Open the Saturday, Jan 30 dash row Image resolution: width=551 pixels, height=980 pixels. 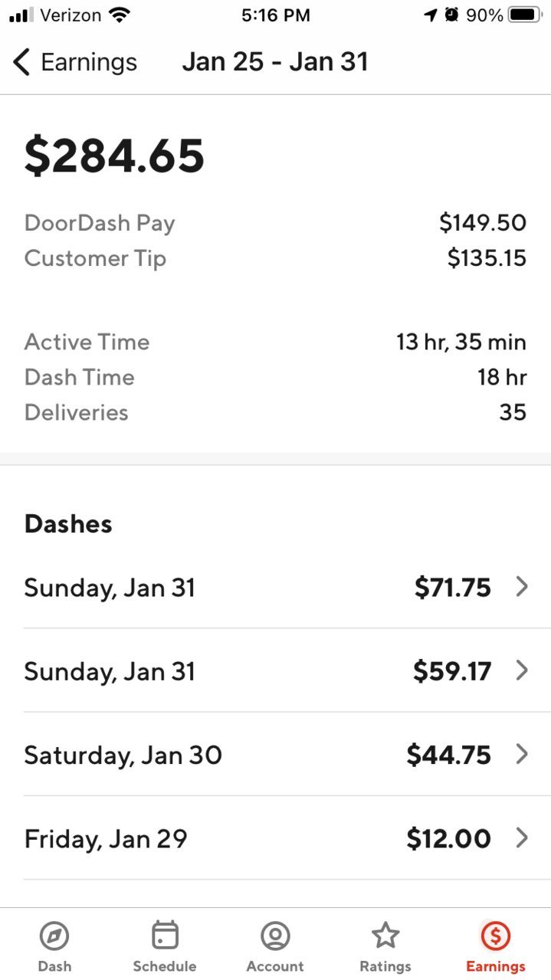click(275, 755)
